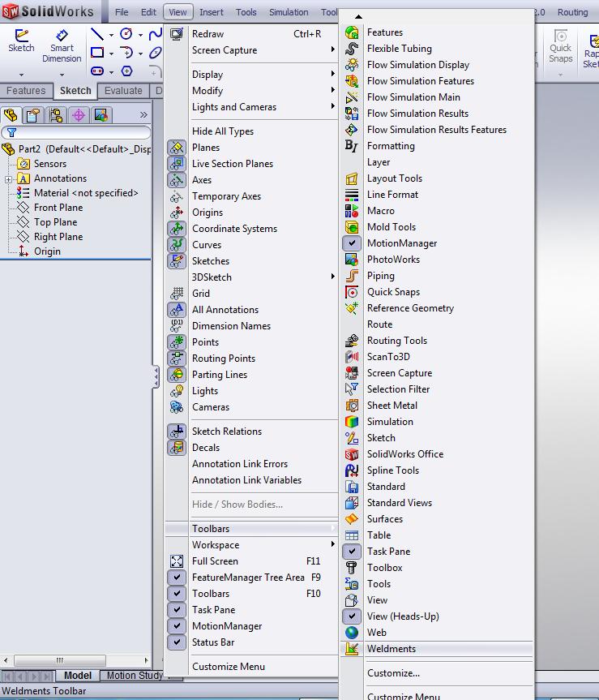Click the Surfaces toolbar icon
599x700 pixels.
click(352, 519)
